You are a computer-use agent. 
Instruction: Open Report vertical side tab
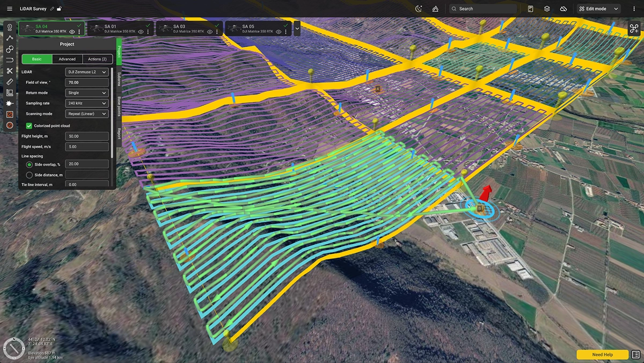[x=119, y=133]
